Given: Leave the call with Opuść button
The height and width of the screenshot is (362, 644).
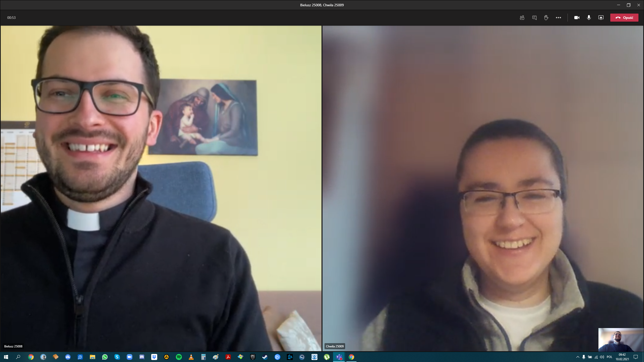Looking at the screenshot, I should pyautogui.click(x=624, y=18).
